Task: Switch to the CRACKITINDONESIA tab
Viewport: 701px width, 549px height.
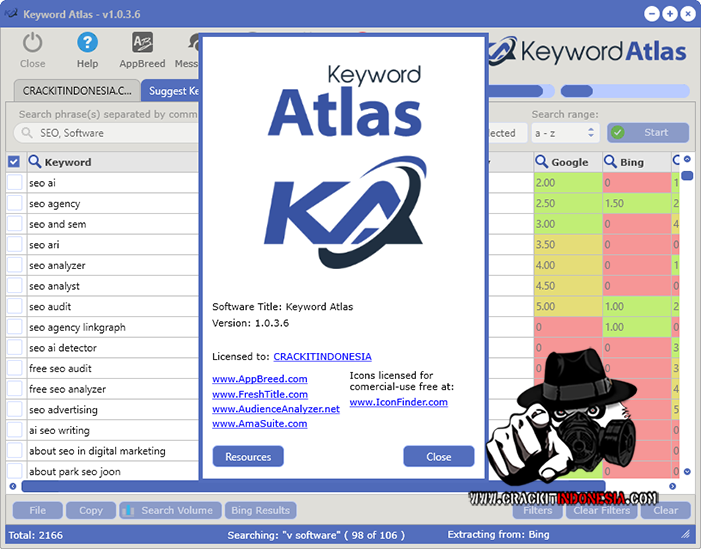Action: coord(77,91)
